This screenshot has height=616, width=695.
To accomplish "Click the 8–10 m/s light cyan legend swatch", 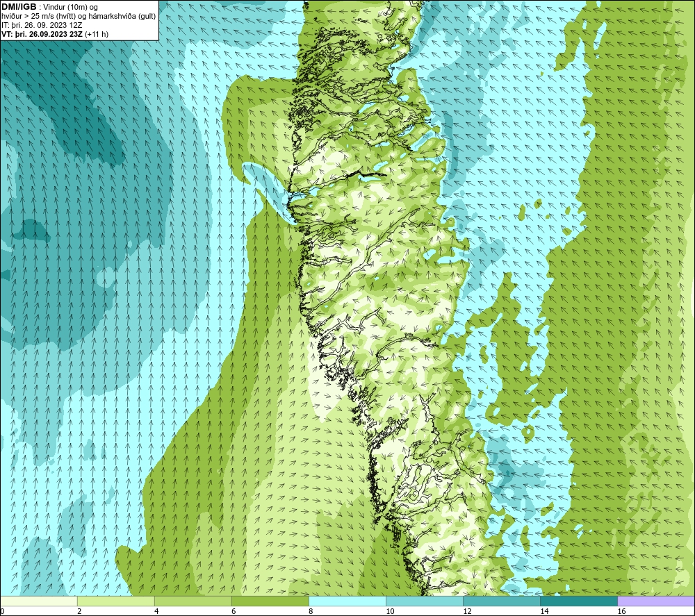I will [347, 601].
